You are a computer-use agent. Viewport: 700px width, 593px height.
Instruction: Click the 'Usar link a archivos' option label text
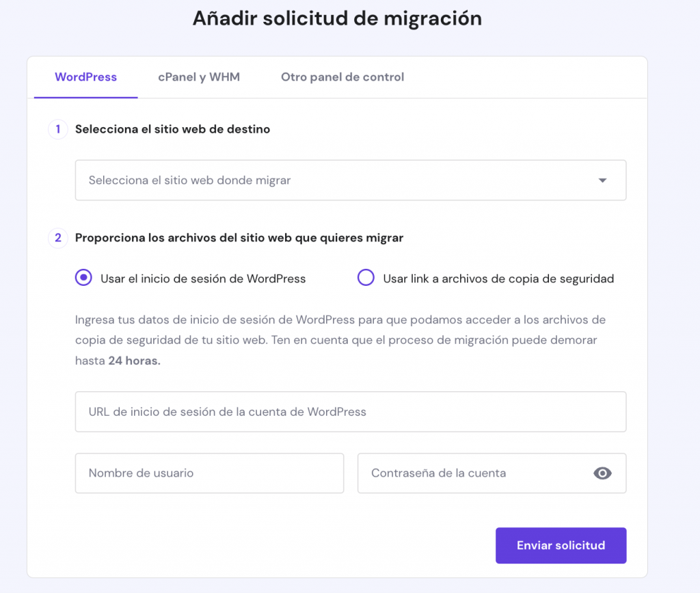498,278
